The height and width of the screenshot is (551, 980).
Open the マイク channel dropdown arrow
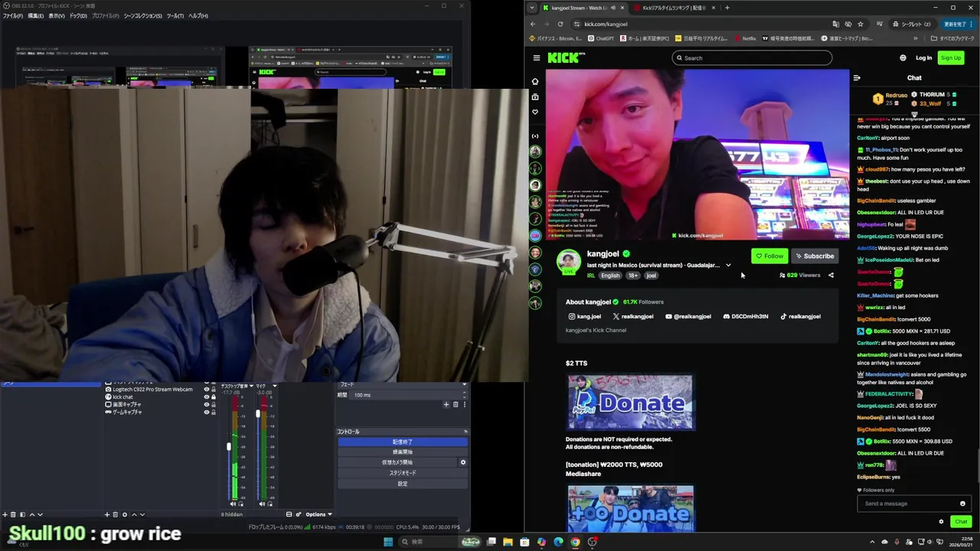(275, 386)
